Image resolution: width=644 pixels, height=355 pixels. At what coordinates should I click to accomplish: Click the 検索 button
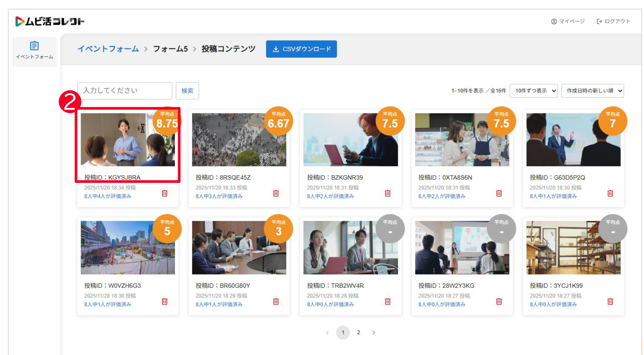[x=187, y=91]
